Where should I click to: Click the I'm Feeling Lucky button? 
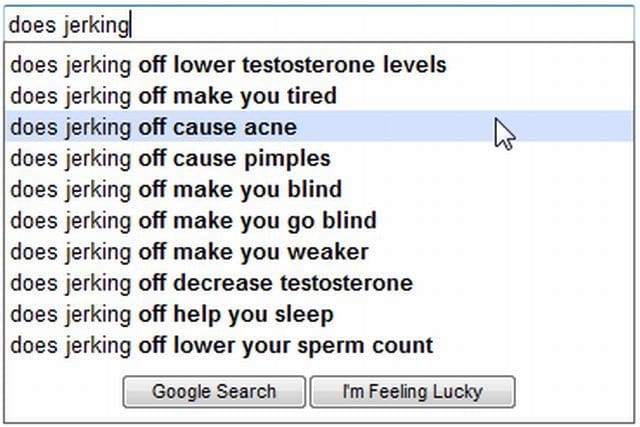click(412, 392)
